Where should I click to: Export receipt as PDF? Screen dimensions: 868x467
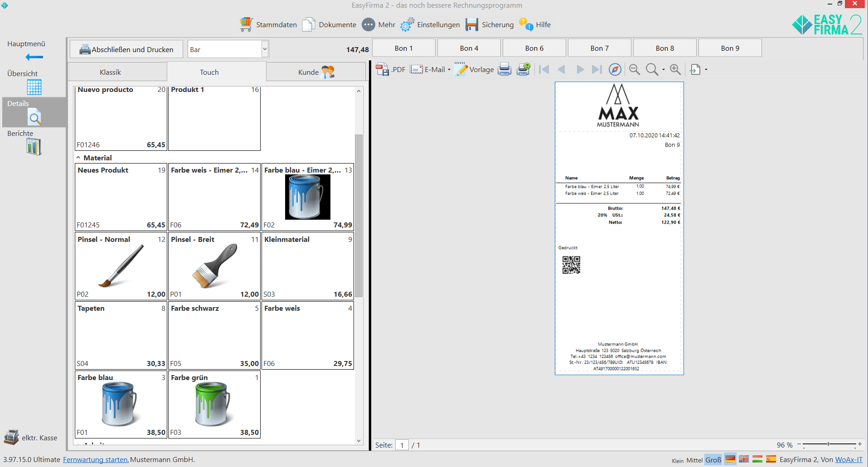[391, 69]
